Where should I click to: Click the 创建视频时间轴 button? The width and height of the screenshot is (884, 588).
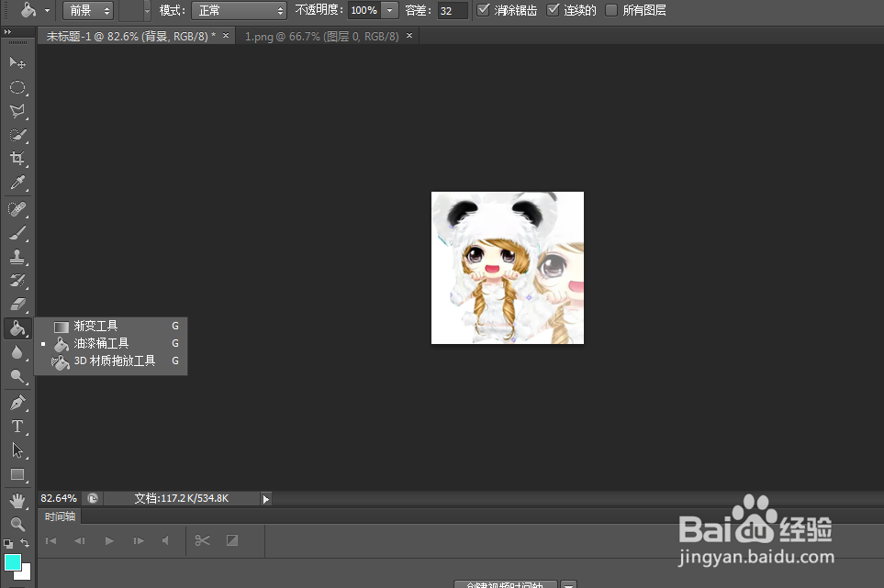tap(506, 584)
